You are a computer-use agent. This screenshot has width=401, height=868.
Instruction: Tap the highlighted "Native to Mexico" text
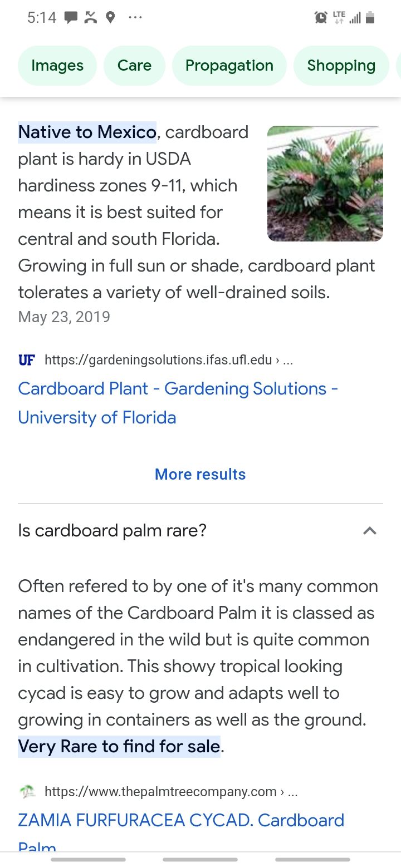coord(87,132)
